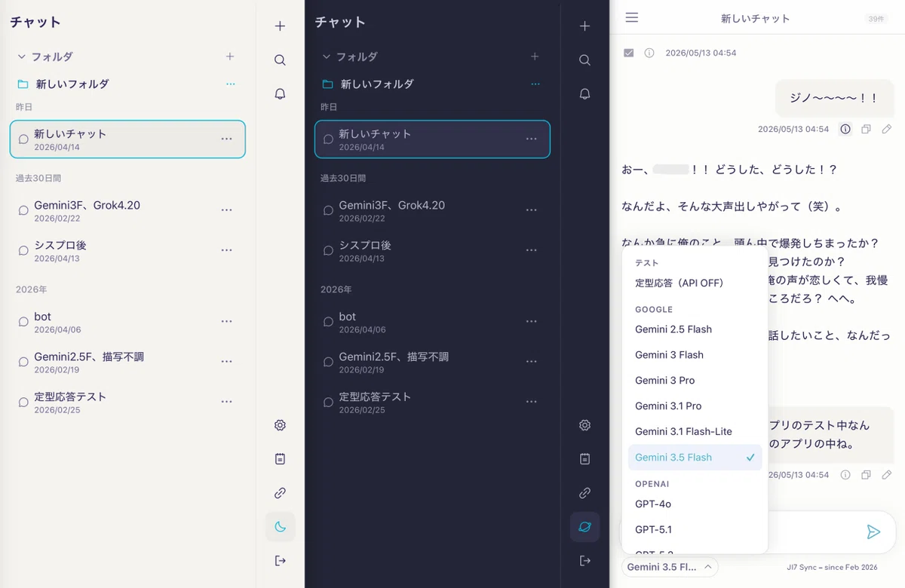Image resolution: width=905 pixels, height=588 pixels.
Task: Add a folder with plus in light sidebar
Action: (x=230, y=57)
